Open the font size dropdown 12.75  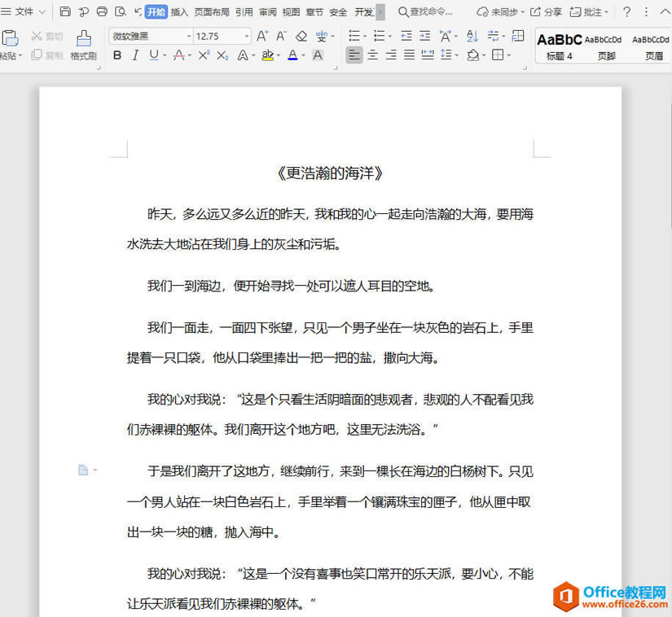247,37
